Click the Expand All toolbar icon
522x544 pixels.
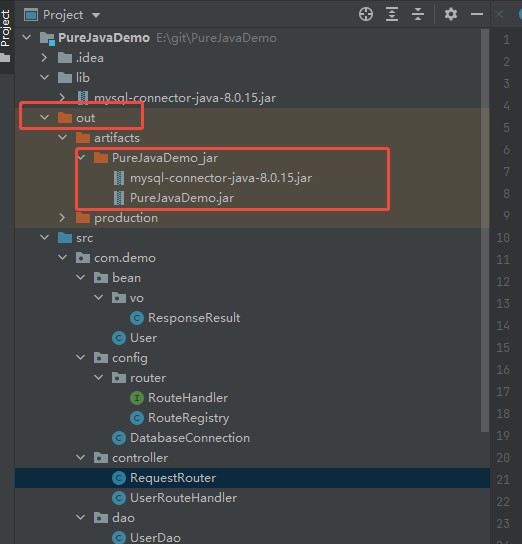click(392, 15)
